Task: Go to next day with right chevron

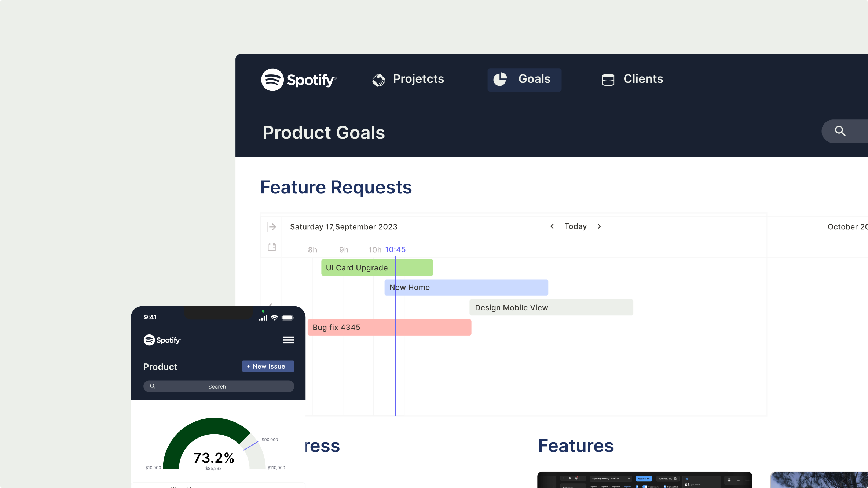Action: pos(599,226)
